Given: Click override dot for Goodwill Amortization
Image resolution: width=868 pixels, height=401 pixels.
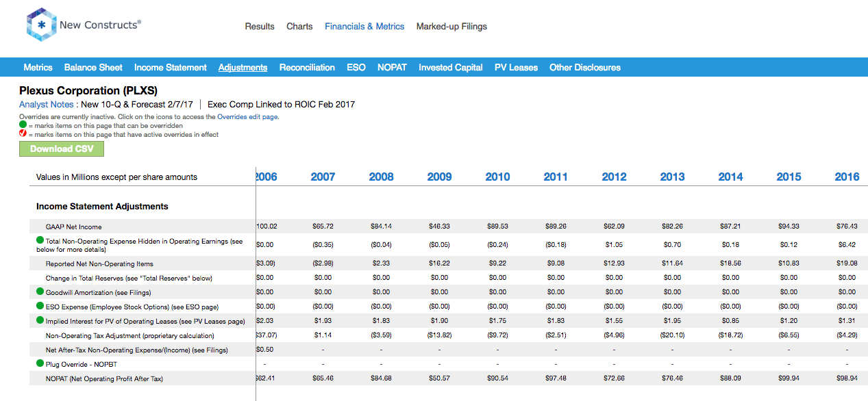Looking at the screenshot, I should point(40,292).
